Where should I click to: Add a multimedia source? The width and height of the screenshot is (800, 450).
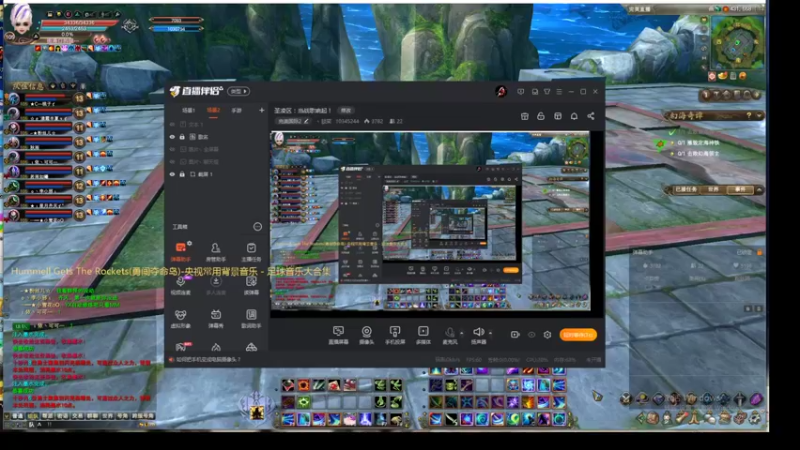[x=423, y=335]
